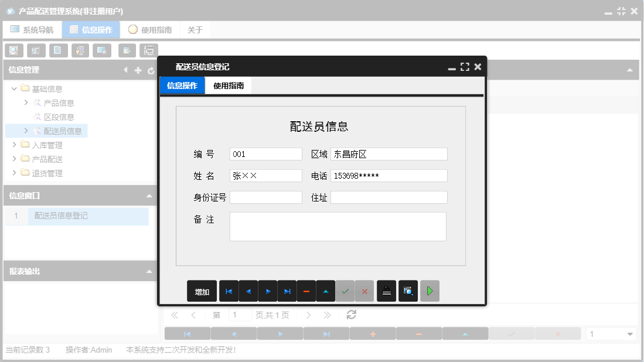Click the report view icon in the toolbar
This screenshot has height=362, width=644.
click(x=36, y=50)
